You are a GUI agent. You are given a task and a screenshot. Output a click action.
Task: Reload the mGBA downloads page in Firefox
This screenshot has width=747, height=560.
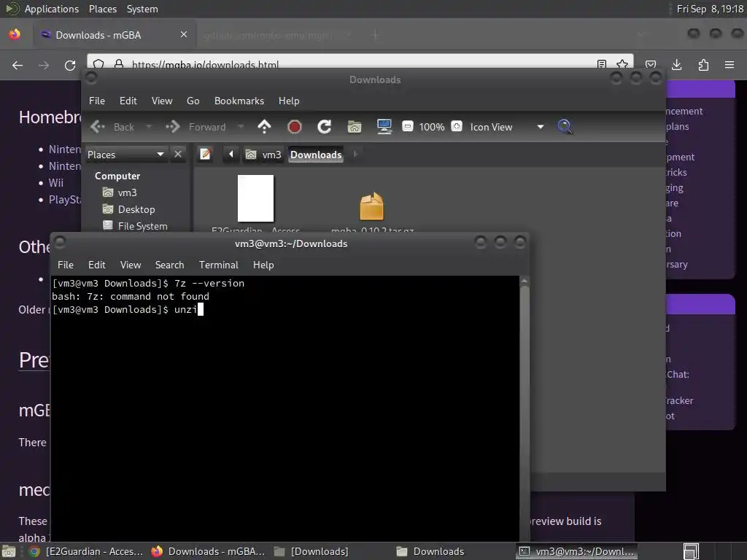pos(70,65)
